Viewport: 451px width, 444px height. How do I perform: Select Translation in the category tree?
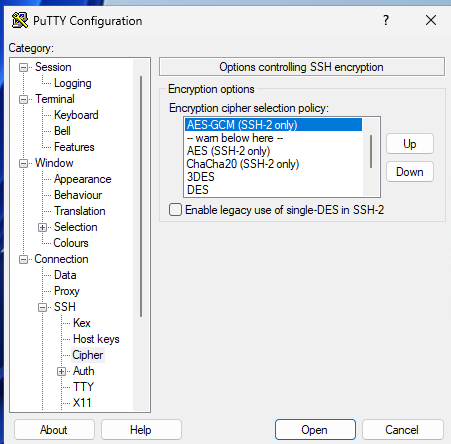pyautogui.click(x=80, y=211)
